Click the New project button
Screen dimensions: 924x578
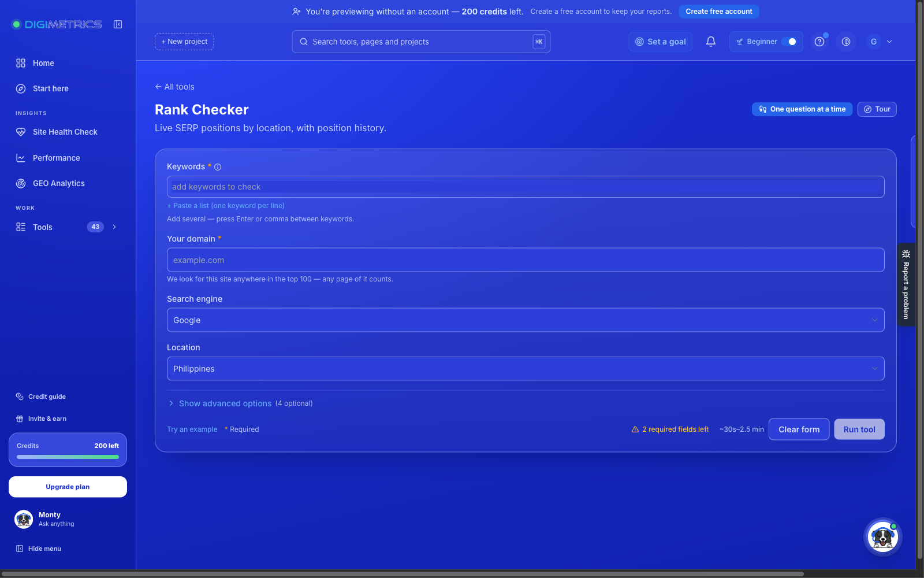(184, 42)
